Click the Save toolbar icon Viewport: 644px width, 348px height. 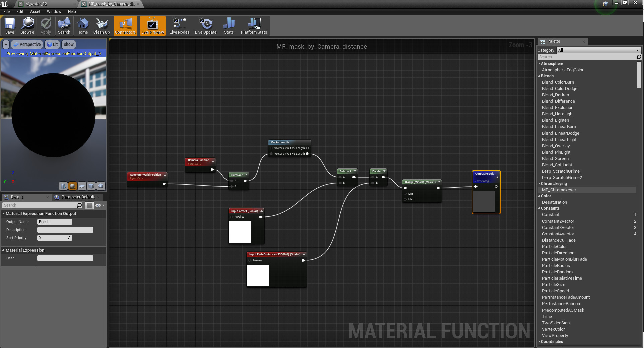click(x=10, y=26)
